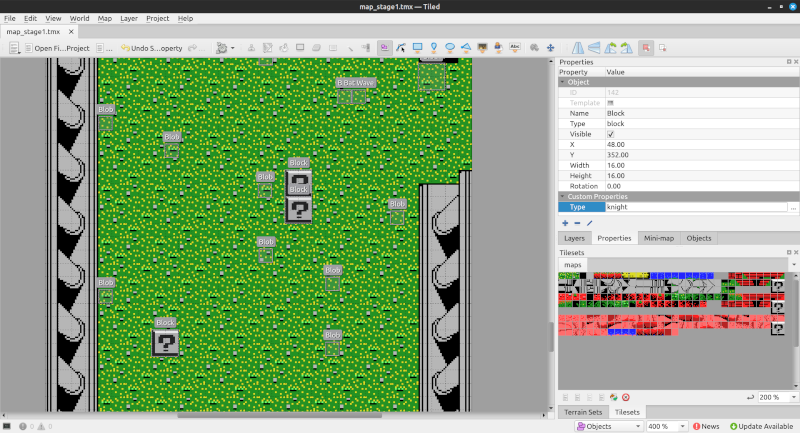Click the Update Available button
The height and width of the screenshot is (433, 800).
coord(761,426)
